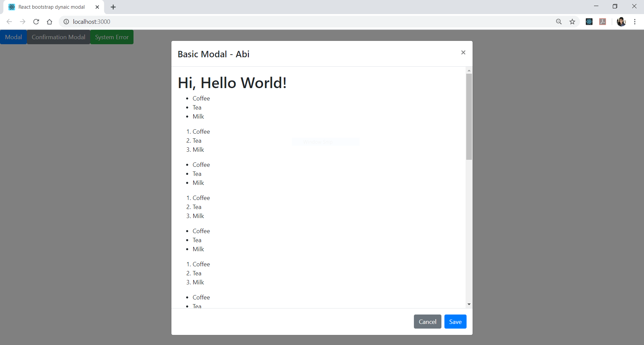Open the zoom search icon in toolbar
The height and width of the screenshot is (345, 644).
point(559,21)
